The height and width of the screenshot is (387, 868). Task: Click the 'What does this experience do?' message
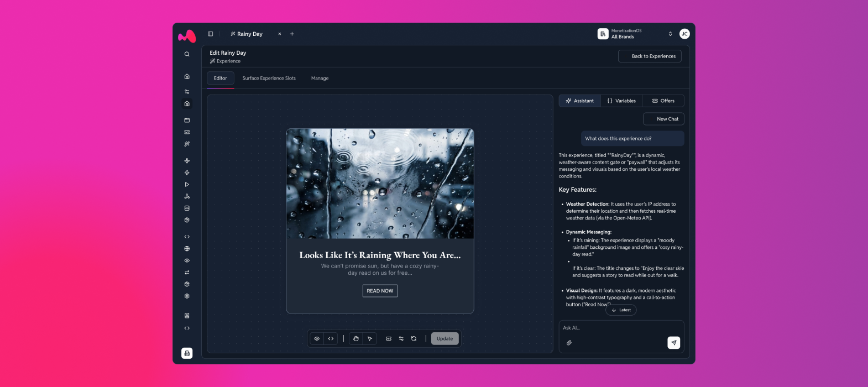[632, 139]
